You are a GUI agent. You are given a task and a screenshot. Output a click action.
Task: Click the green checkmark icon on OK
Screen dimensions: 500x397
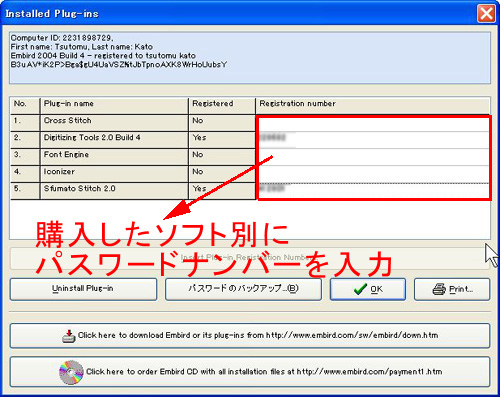pos(360,289)
